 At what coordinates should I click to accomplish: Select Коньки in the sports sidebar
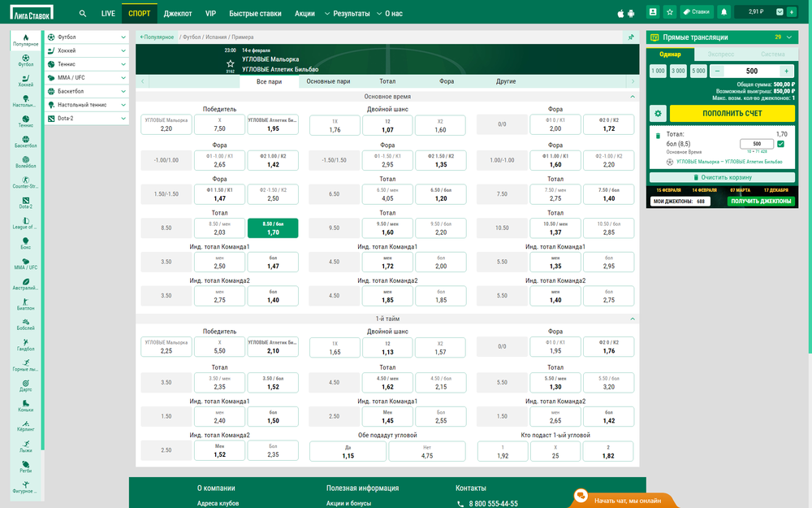(x=25, y=406)
